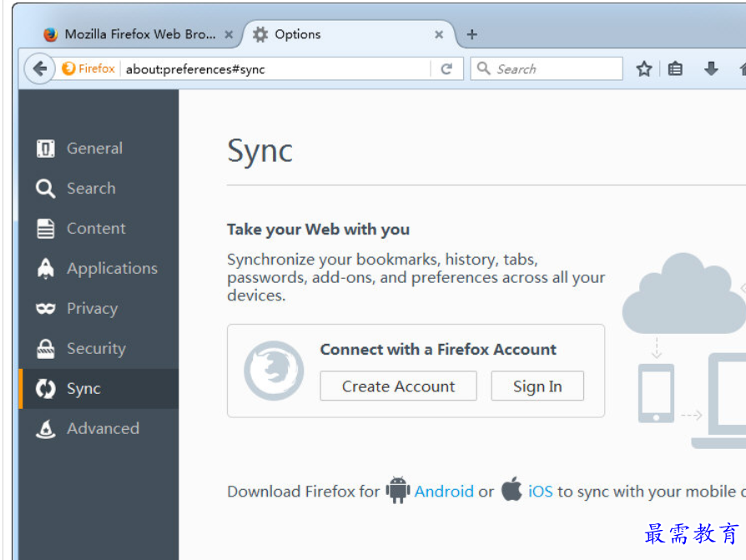
Task: Open the downloads arrow icon
Action: (711, 69)
